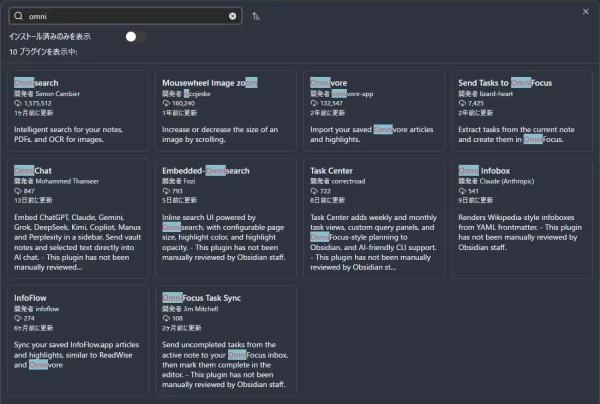Click Mousewheel Image zoom download icon

pyautogui.click(x=166, y=103)
